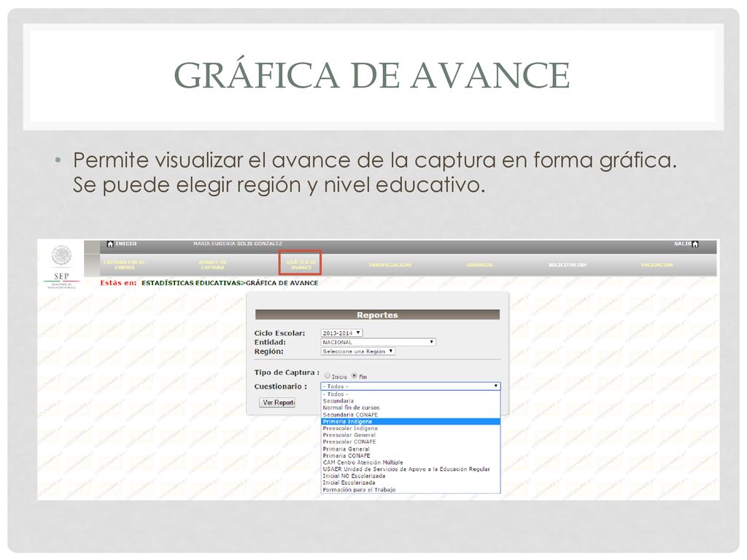Click the INICIO home icon

click(x=110, y=244)
